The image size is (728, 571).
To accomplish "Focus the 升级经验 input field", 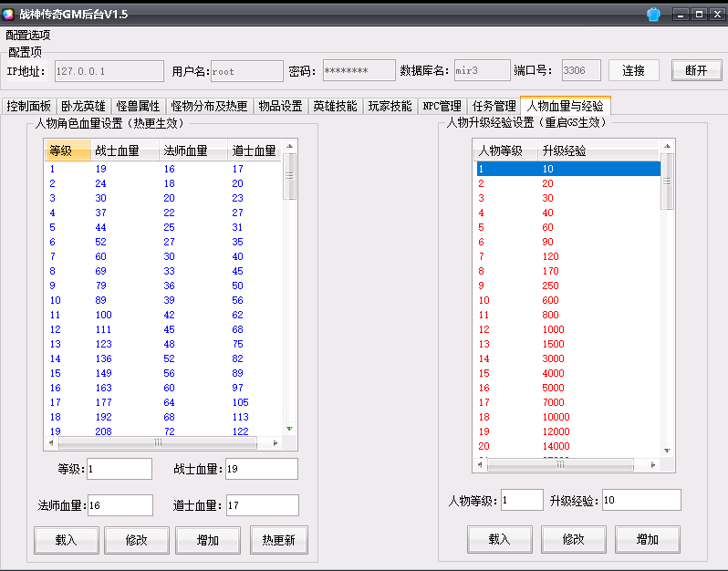I will (640, 500).
